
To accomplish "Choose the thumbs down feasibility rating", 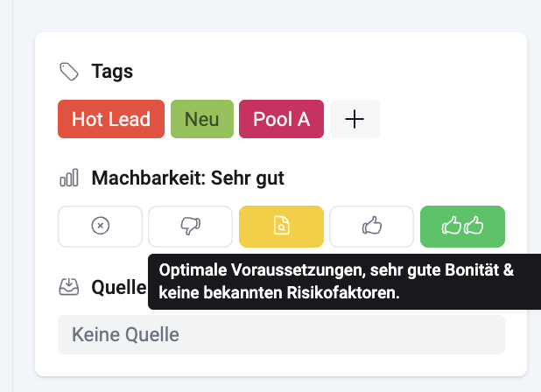I will 191,227.
